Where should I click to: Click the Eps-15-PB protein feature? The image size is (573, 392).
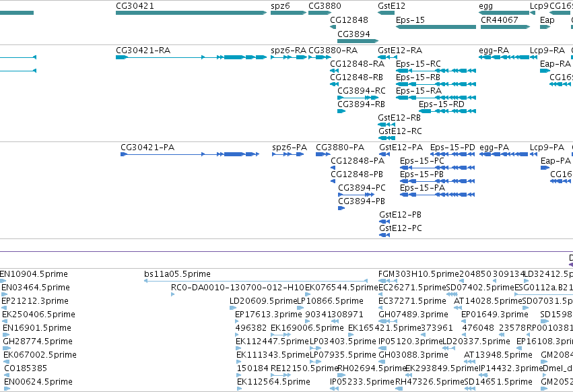tap(437, 181)
